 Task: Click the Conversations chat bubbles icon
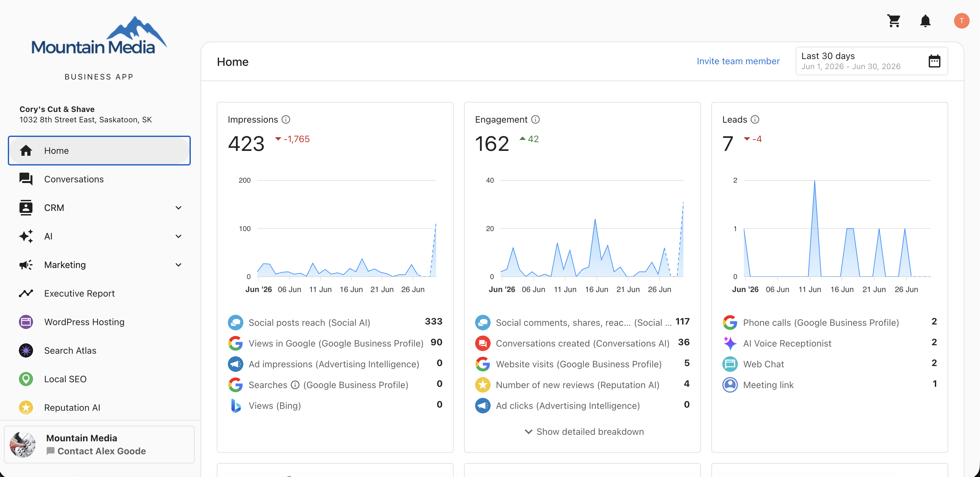26,179
